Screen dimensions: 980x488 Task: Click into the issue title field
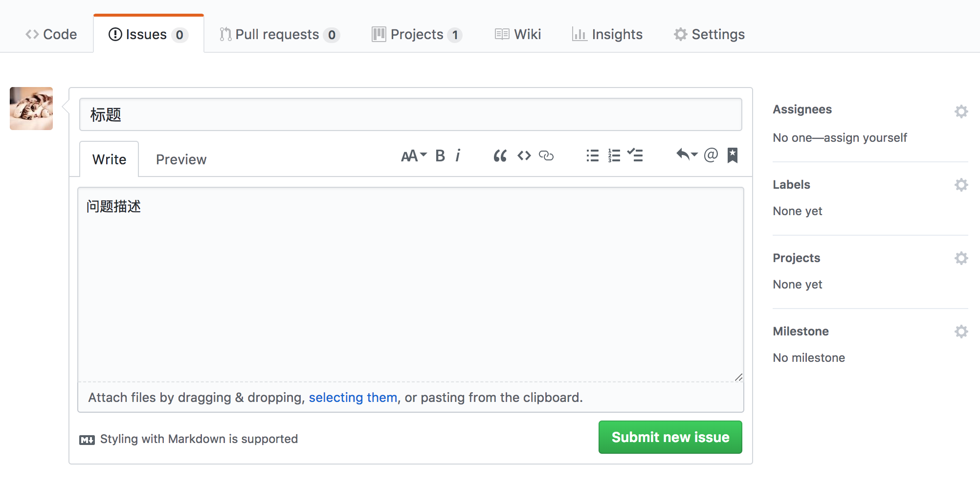pyautogui.click(x=410, y=115)
